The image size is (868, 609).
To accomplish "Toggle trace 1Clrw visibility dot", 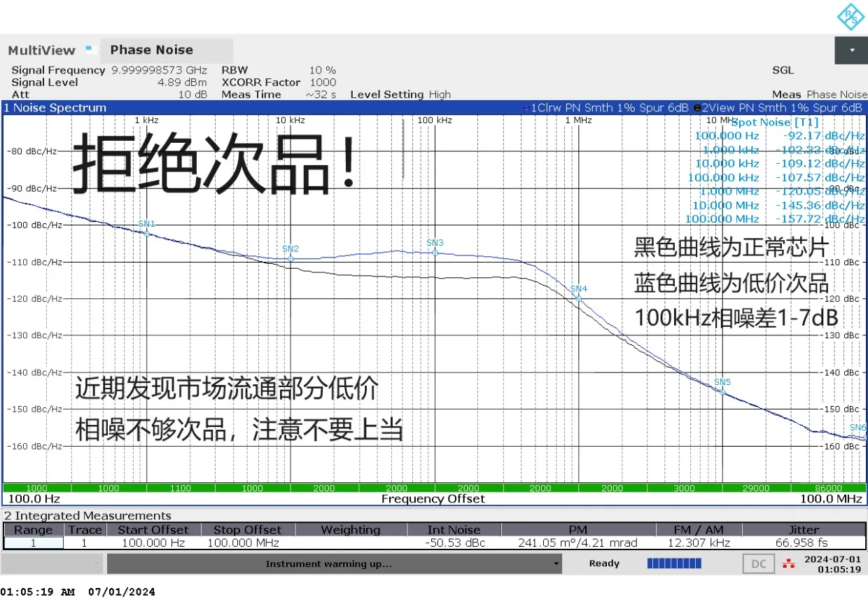I will [x=526, y=108].
